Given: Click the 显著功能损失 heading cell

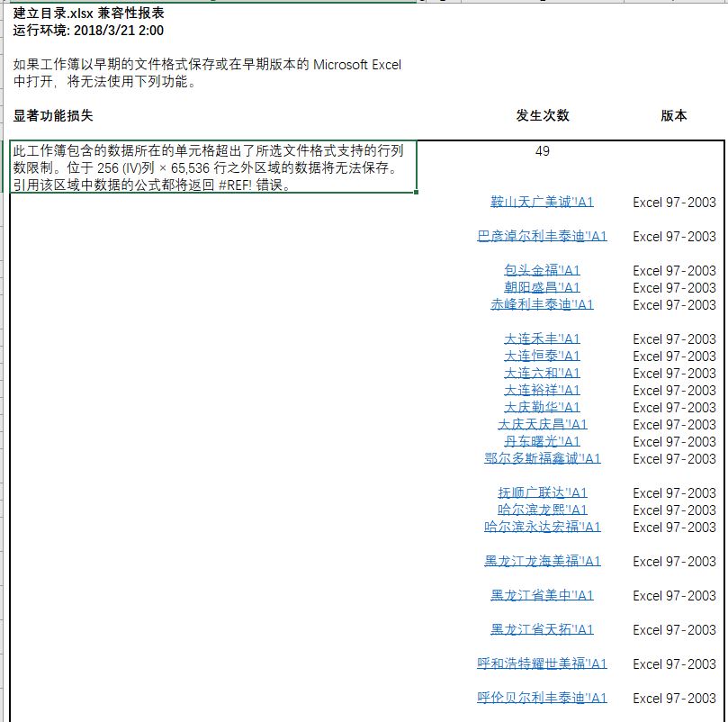Looking at the screenshot, I should click(53, 116).
